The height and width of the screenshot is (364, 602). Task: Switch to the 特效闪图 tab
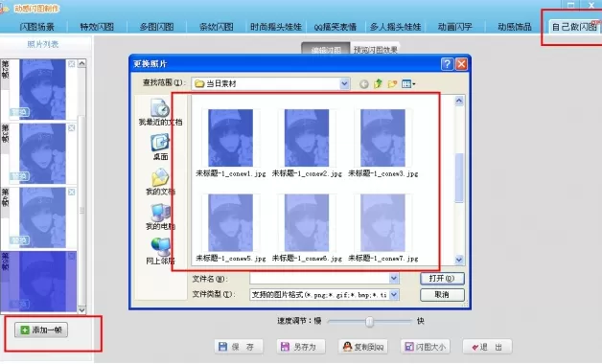point(97,27)
